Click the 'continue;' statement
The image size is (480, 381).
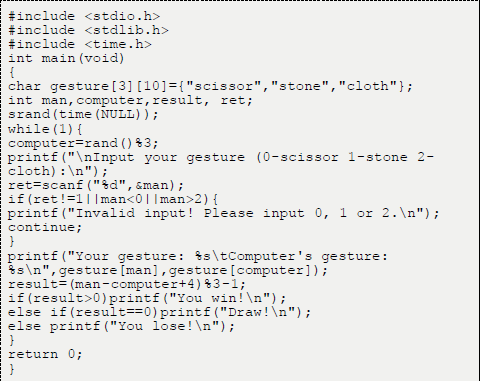pos(45,227)
